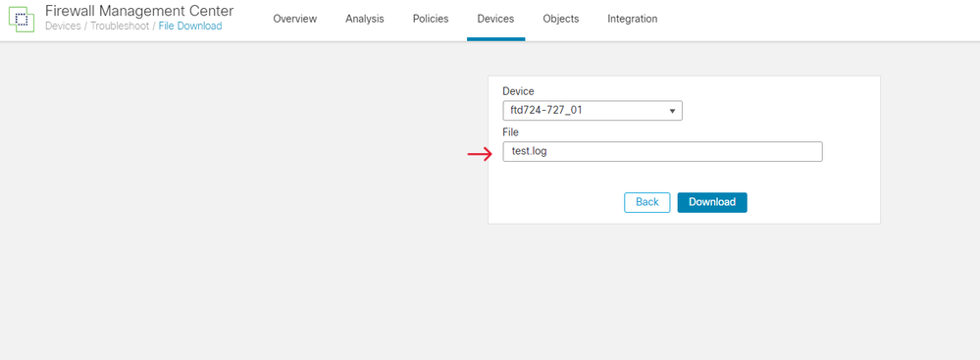Click the Firewall Management Center title
Viewport: 980px width, 360px height.
pyautogui.click(x=139, y=11)
